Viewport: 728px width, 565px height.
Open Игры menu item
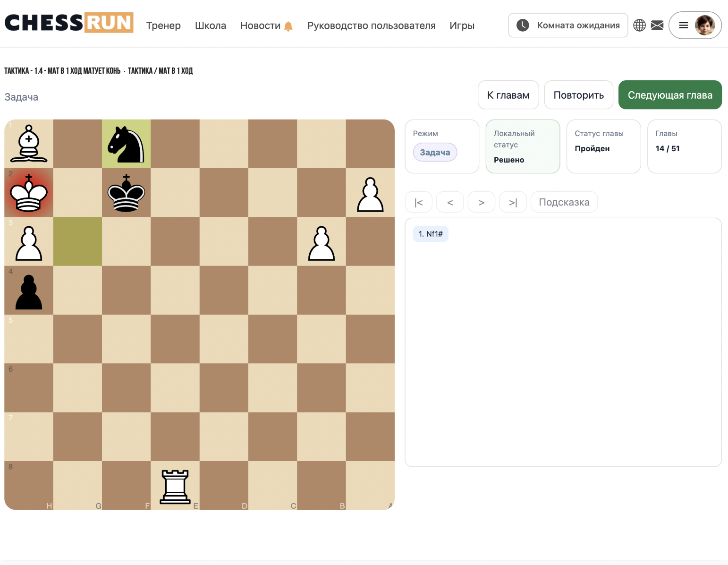coord(462,26)
